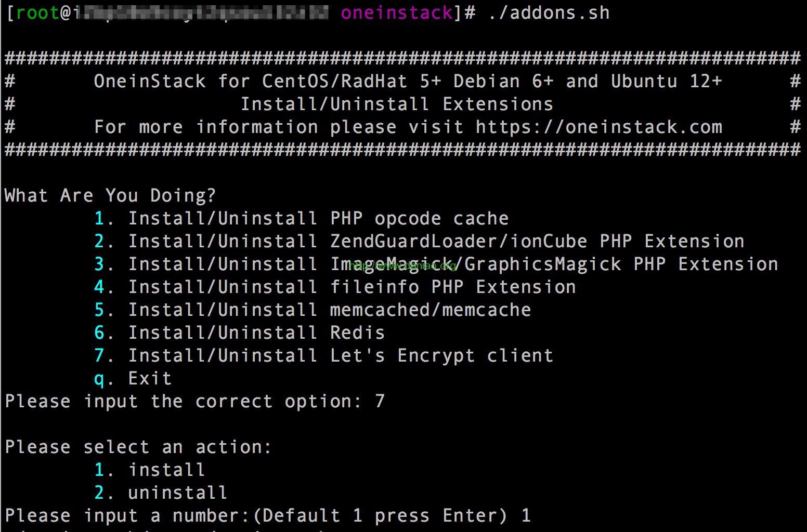Click the ImageMagick/GraphicsMagick PHP Extension option

click(436, 264)
